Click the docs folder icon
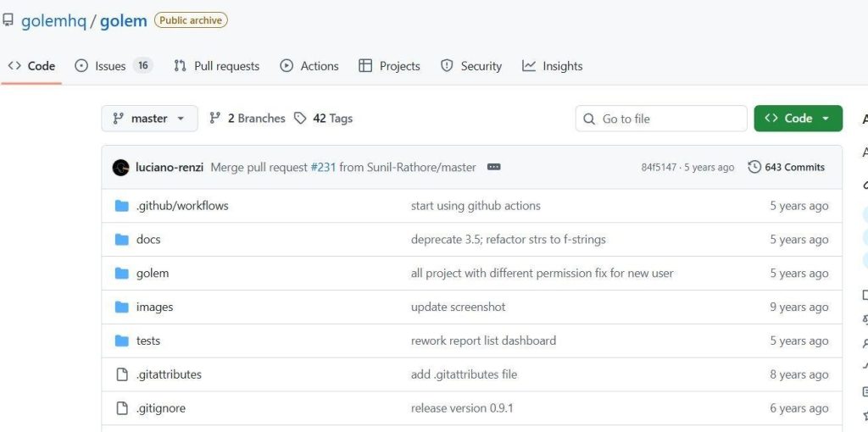 tap(121, 240)
